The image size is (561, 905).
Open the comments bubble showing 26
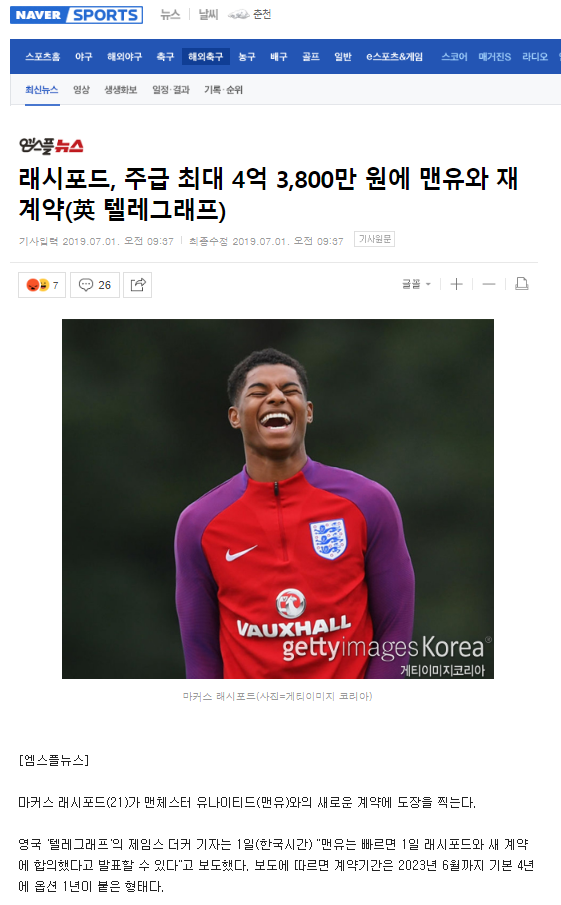pyautogui.click(x=95, y=285)
